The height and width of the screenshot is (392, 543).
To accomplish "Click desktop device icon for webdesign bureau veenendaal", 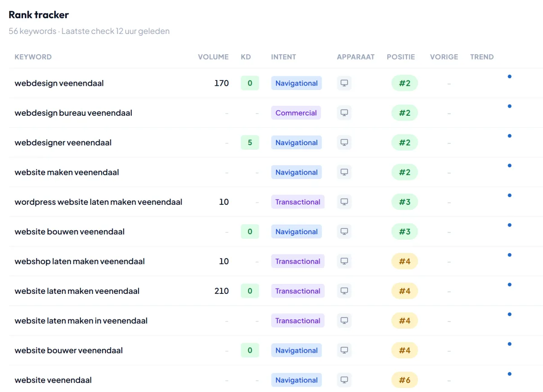I will (x=344, y=113).
